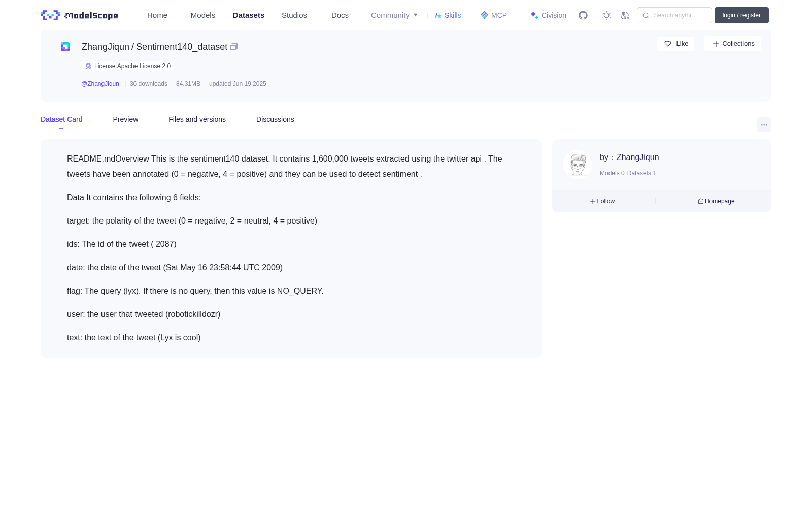This screenshot has width=812, height=508.
Task: Click the 'user: the user that tweeted' line
Action: pyautogui.click(x=144, y=314)
